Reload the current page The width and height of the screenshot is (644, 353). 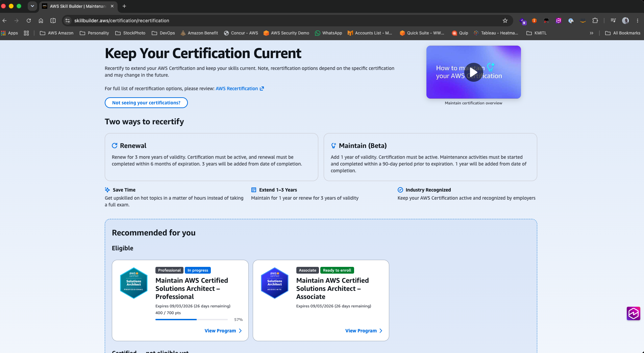[29, 21]
